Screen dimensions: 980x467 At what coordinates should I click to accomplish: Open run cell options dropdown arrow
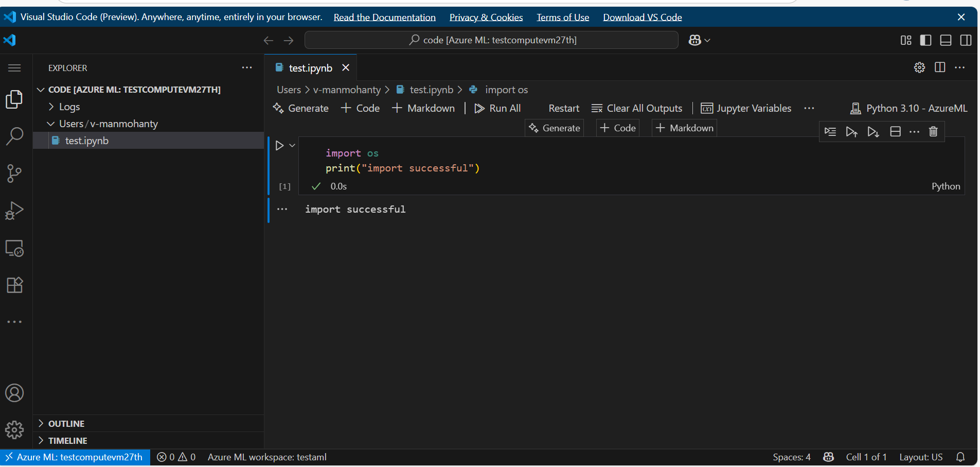(x=292, y=146)
